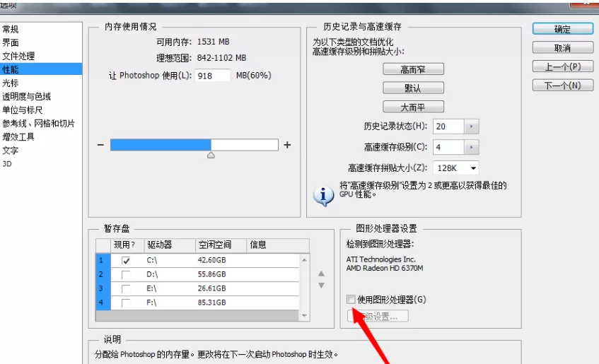Decrease memory with the minus icon
The width and height of the screenshot is (599, 364).
100,145
